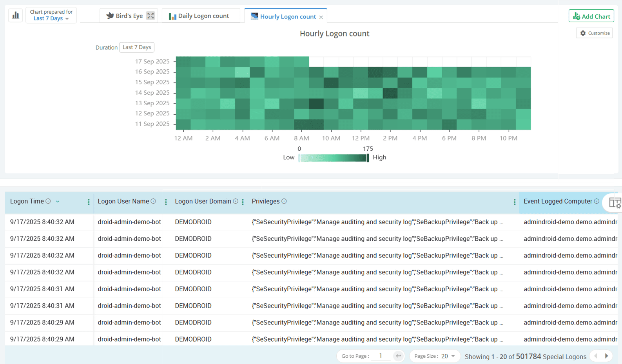Viewport: 622px width, 364px height.
Task: Open the Privileges column three-dot menu
Action: click(514, 202)
